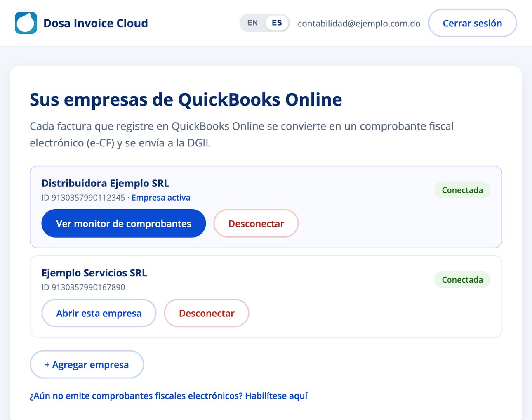The width and height of the screenshot is (532, 420).
Task: Switch language to EN
Action: click(252, 23)
